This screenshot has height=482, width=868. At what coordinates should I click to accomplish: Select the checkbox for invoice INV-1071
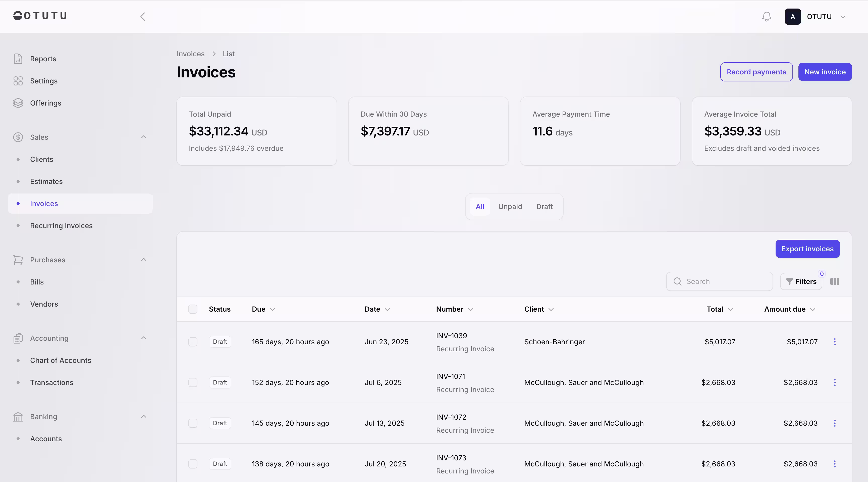coord(193,382)
